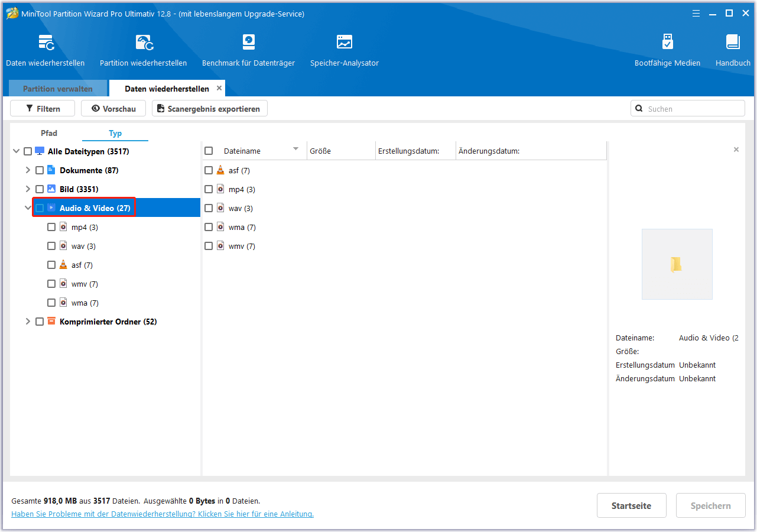Select wmv (7) in the tree
Screen dimensions: 757x532
[85, 284]
